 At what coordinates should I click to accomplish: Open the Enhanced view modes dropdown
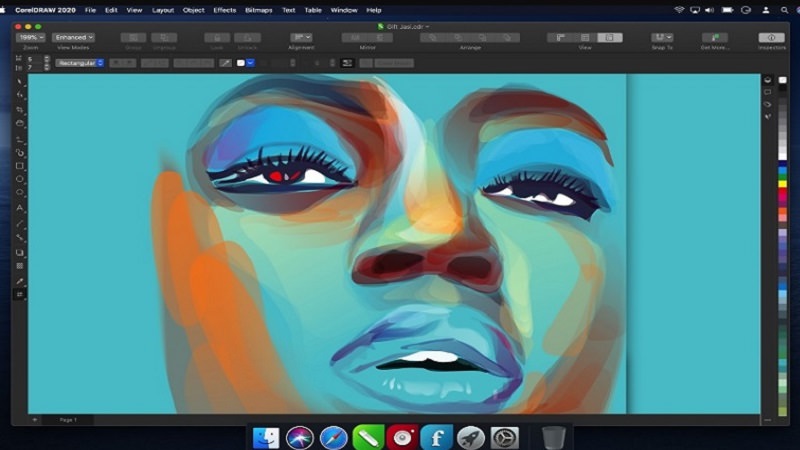tap(73, 37)
